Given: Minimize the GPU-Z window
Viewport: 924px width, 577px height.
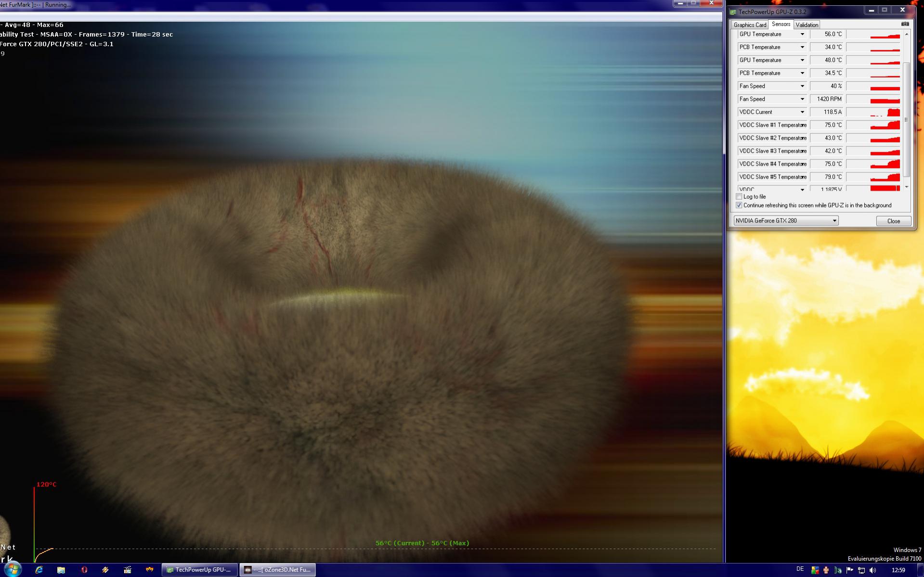Looking at the screenshot, I should (x=871, y=10).
